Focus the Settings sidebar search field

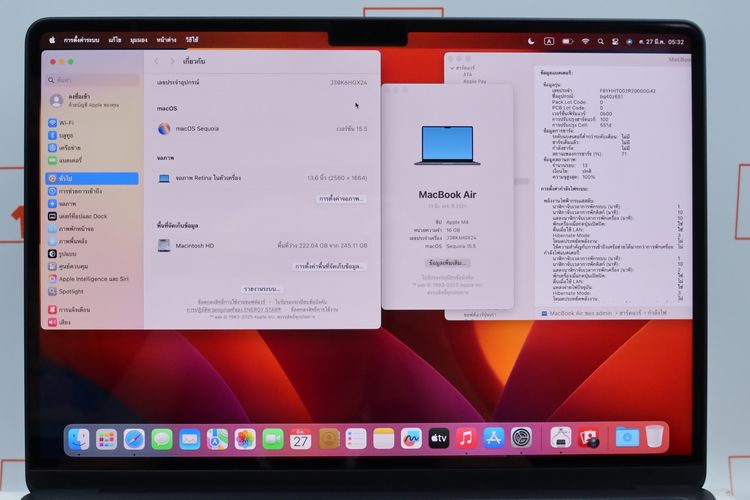94,80
